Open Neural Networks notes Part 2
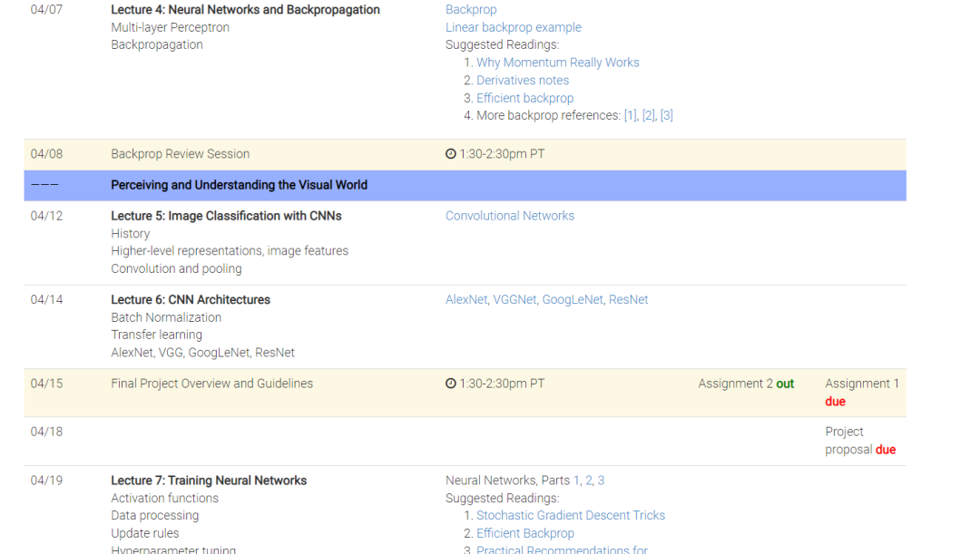The height and width of the screenshot is (554, 980). (x=589, y=481)
